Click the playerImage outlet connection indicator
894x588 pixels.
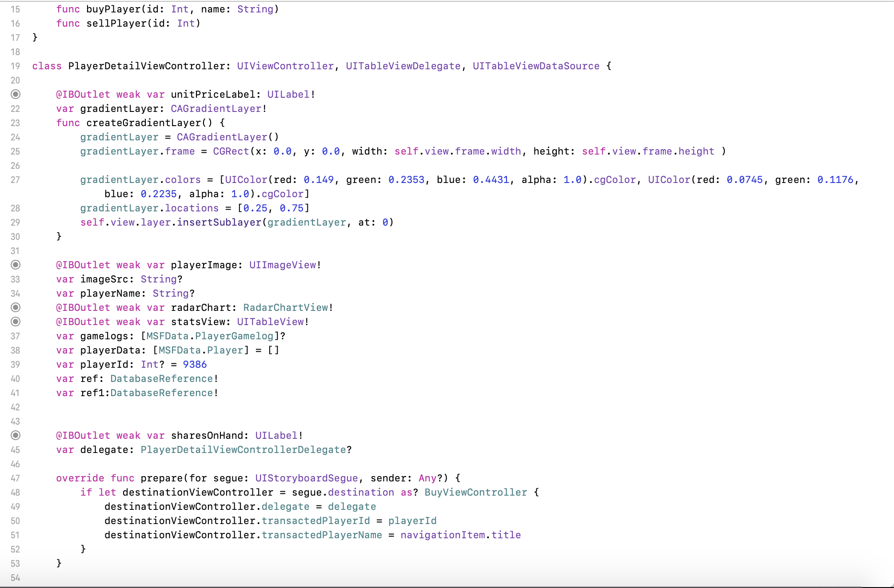pyautogui.click(x=16, y=265)
